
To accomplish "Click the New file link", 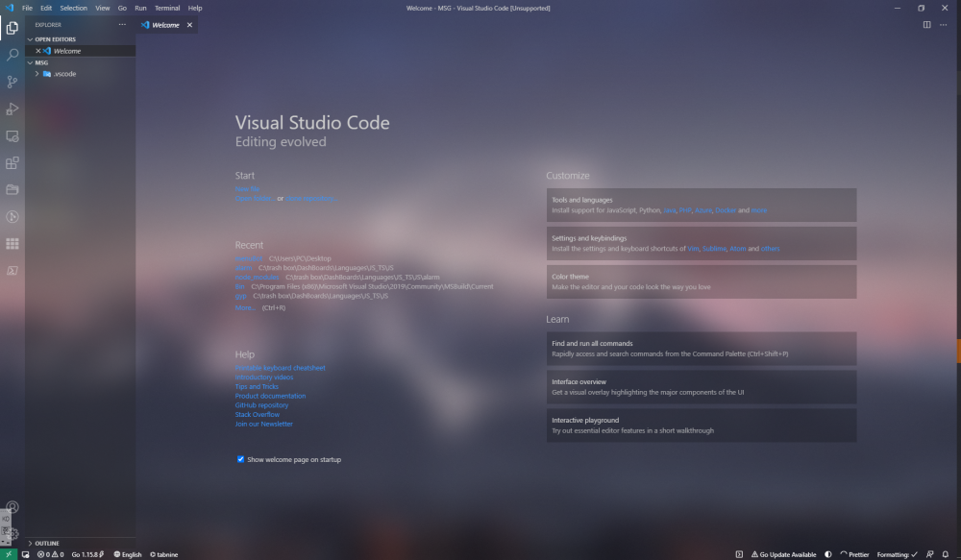I will click(x=246, y=189).
